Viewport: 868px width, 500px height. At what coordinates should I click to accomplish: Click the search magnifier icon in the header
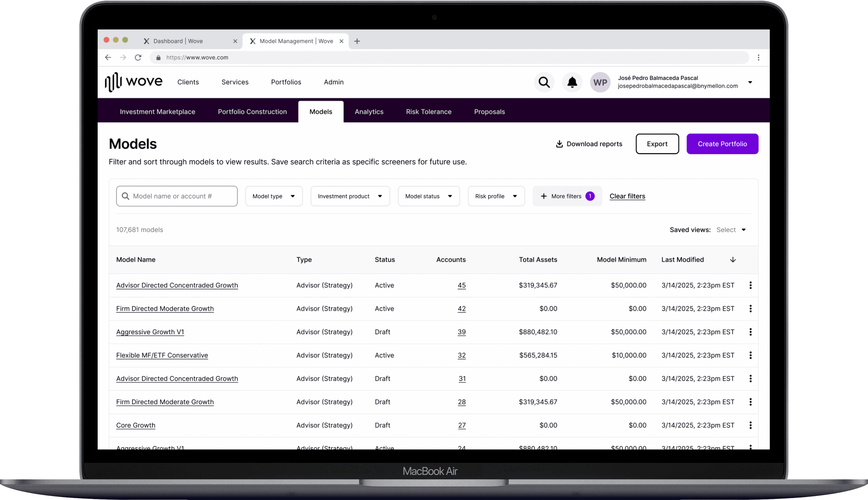(x=544, y=82)
